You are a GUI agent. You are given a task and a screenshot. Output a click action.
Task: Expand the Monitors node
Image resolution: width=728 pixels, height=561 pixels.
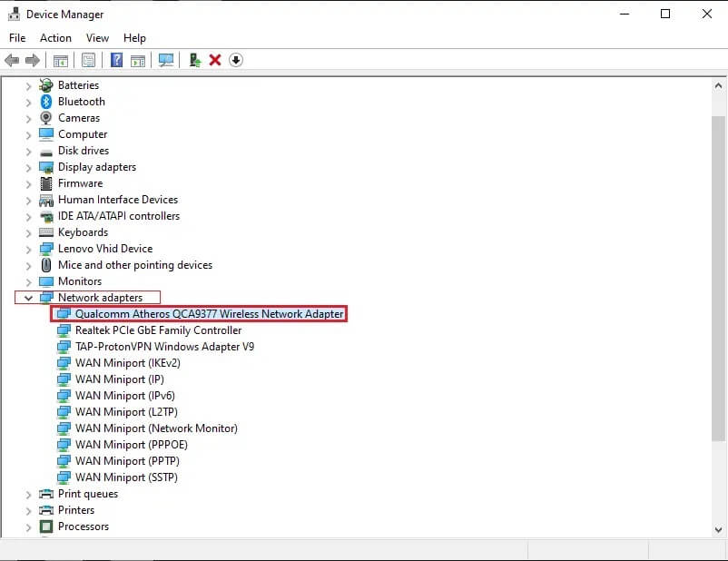coord(28,282)
